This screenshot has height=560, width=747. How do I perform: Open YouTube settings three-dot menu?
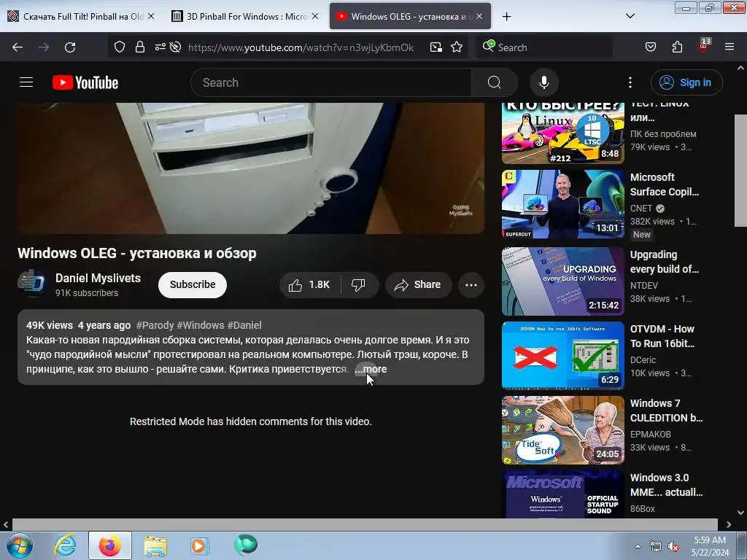coord(630,82)
